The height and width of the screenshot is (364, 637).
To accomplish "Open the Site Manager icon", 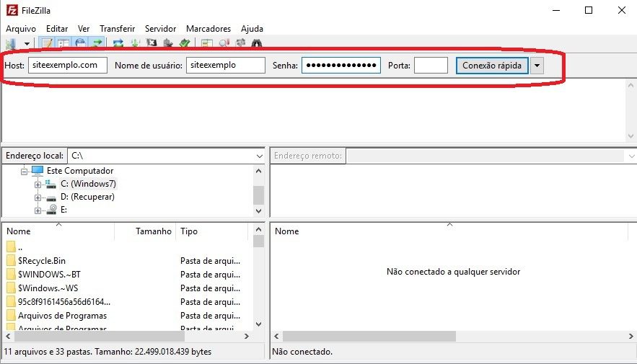I will point(10,43).
